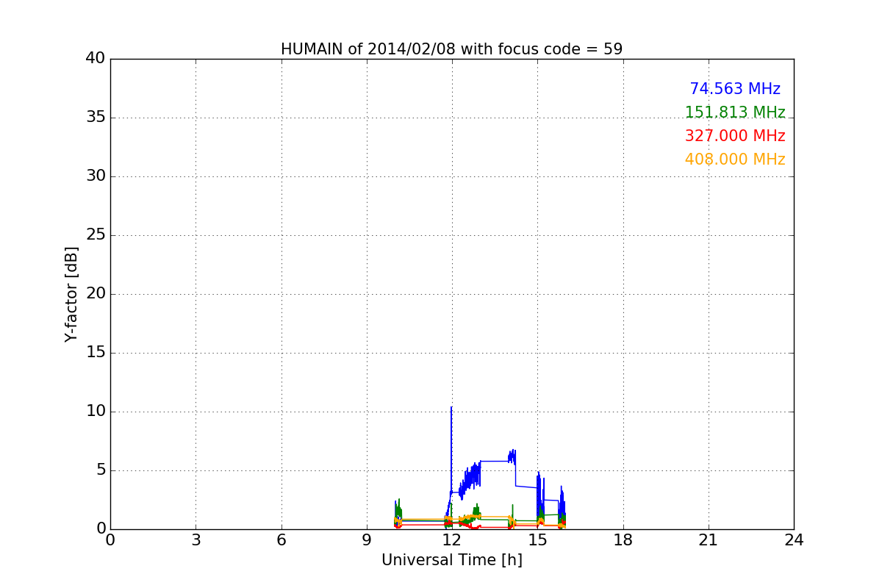Select the '151.813 MHz' legend label
The height and width of the screenshot is (588, 882).
click(735, 112)
